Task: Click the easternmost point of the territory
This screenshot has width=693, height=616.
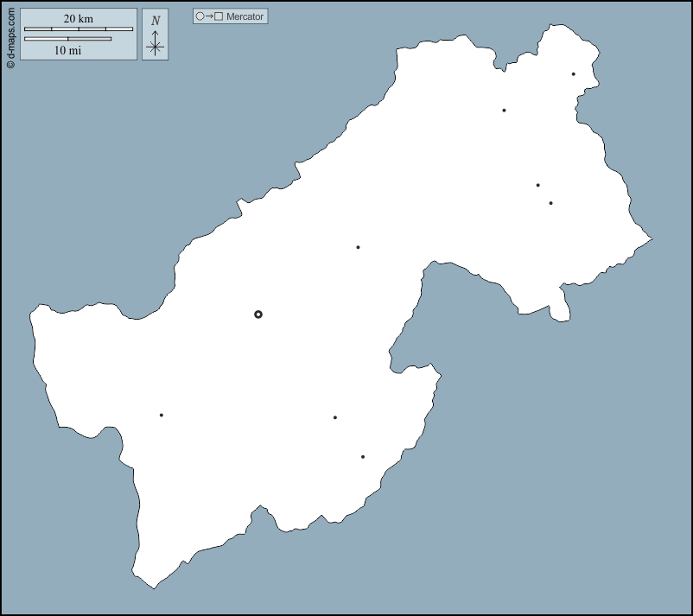Action: pyautogui.click(x=651, y=238)
